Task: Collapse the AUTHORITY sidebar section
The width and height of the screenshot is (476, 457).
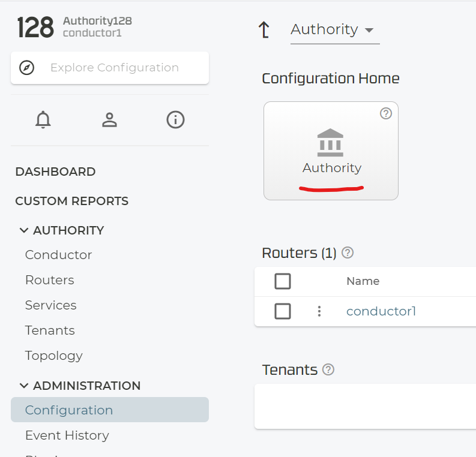Action: click(x=25, y=230)
